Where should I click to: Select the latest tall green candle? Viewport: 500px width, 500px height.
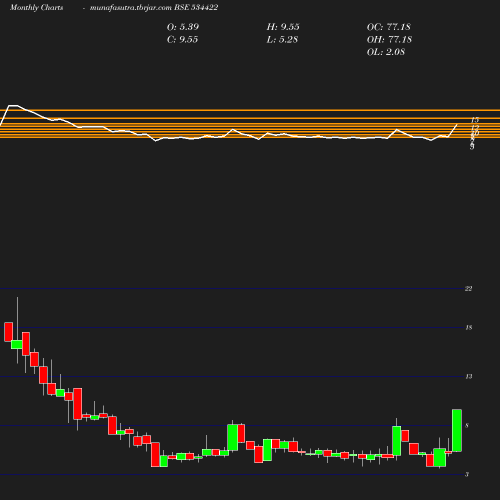tap(457, 430)
